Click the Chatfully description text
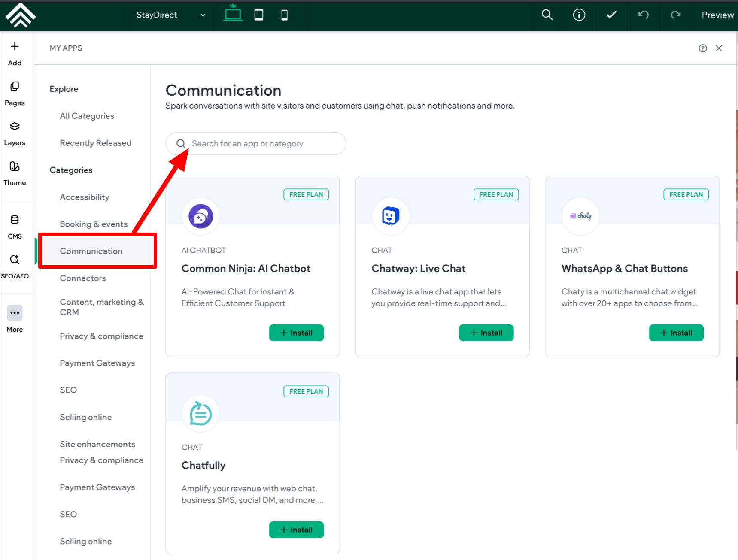Viewport: 738px width, 560px height. [252, 494]
